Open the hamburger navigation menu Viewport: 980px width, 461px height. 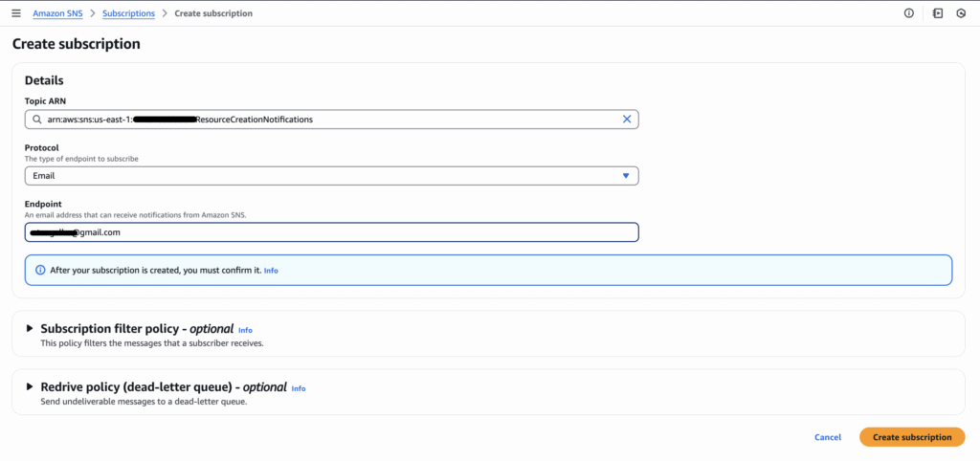coord(16,13)
